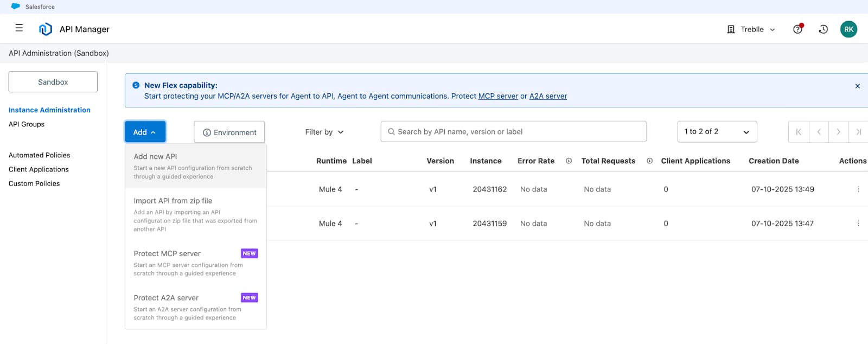Open the history clock icon
The image size is (868, 344).
coord(823,29)
